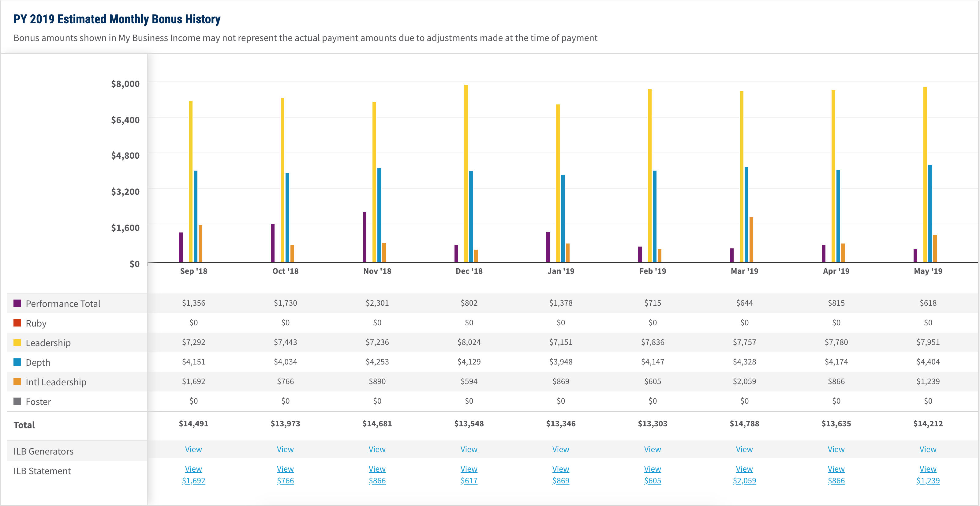
Task: Click the May '19 blue Depth bar
Action: tap(930, 213)
